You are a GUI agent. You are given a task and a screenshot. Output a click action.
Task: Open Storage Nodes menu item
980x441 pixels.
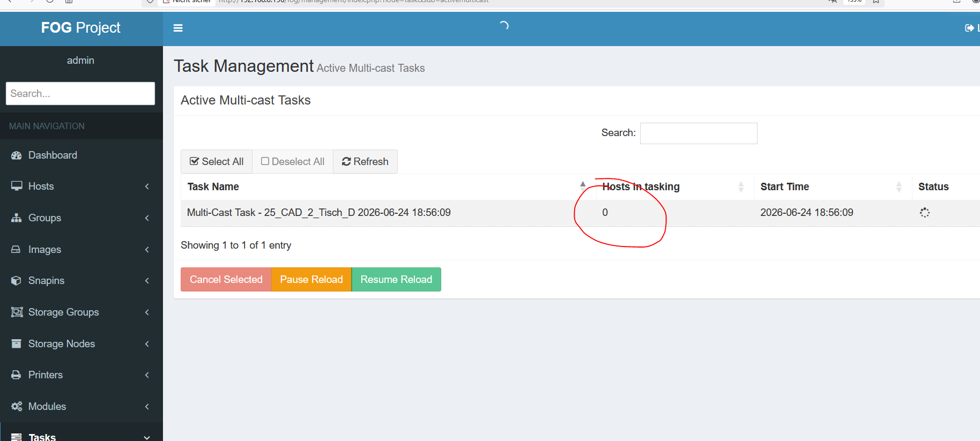click(x=81, y=344)
